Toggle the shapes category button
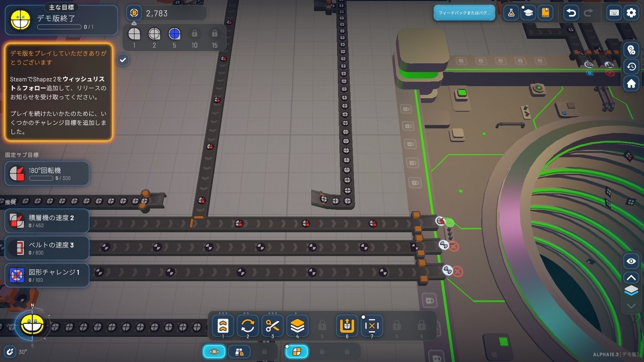The image size is (644, 362). coord(297,351)
